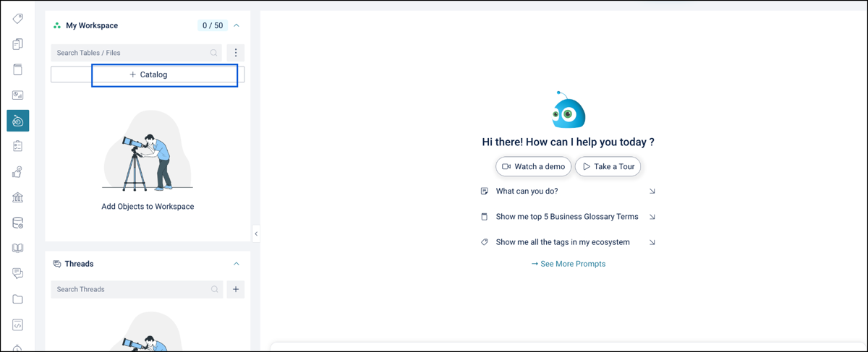Collapse the left panel with arrow handle
The height and width of the screenshot is (352, 868).
(x=256, y=233)
